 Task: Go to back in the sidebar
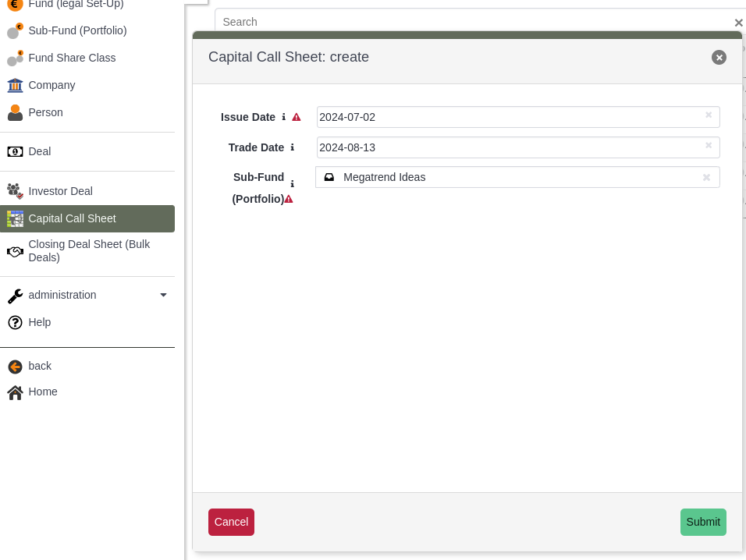(x=39, y=366)
